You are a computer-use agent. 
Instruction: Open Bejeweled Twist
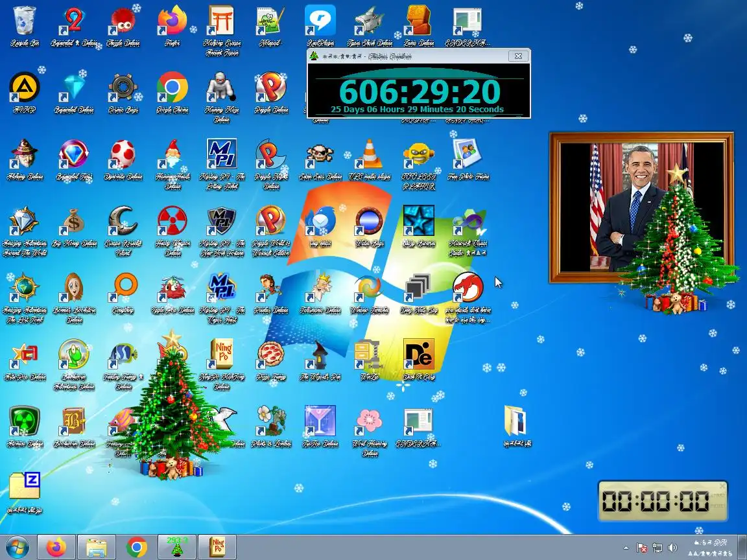tap(74, 155)
